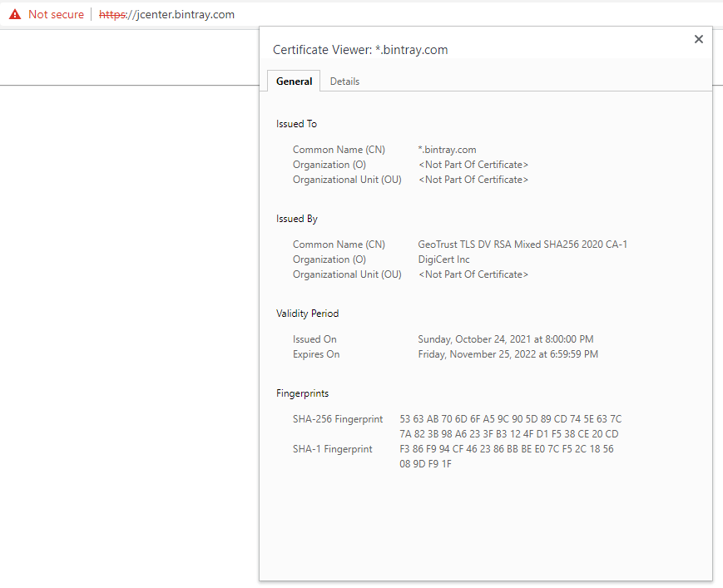Screen dimensions: 723x588
Task: Click Not Part Of Certificate beside Issued To Organization
Action: pyautogui.click(x=473, y=165)
